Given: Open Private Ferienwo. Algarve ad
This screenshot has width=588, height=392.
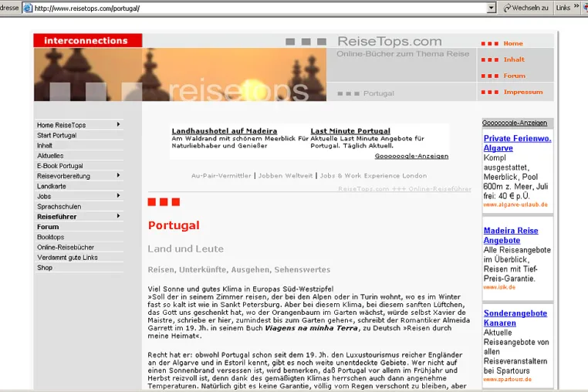Looking at the screenshot, I should click(x=517, y=143).
